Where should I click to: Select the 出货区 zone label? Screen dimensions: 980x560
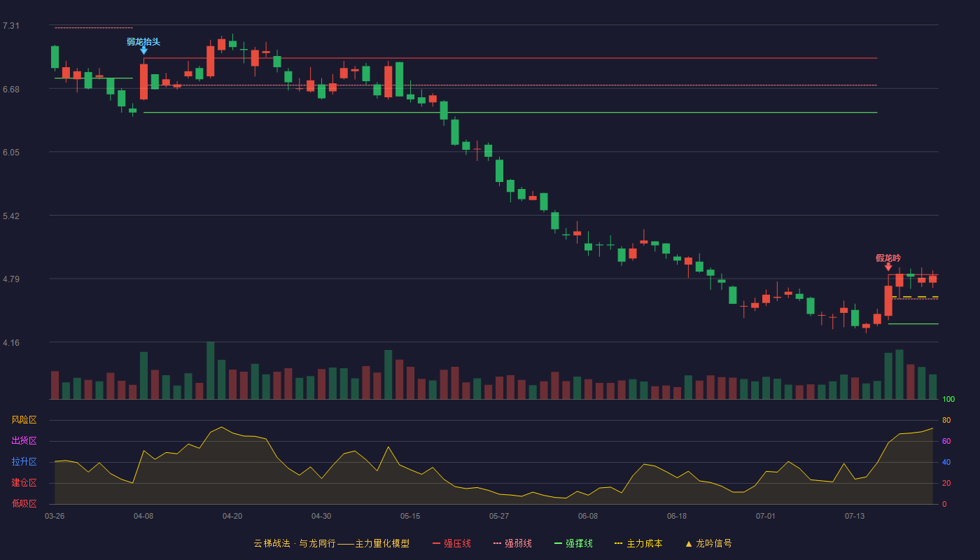(x=24, y=441)
